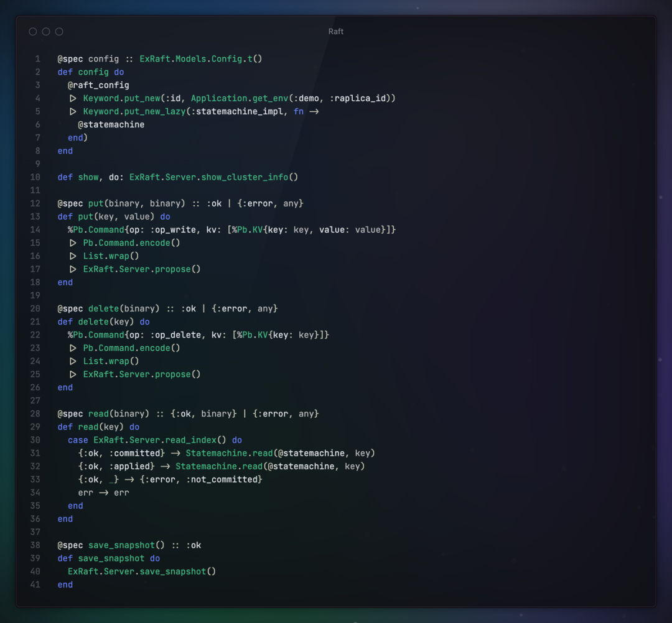Image resolution: width=672 pixels, height=623 pixels.
Task: Click the ":not_committed" atom
Action: 222,479
